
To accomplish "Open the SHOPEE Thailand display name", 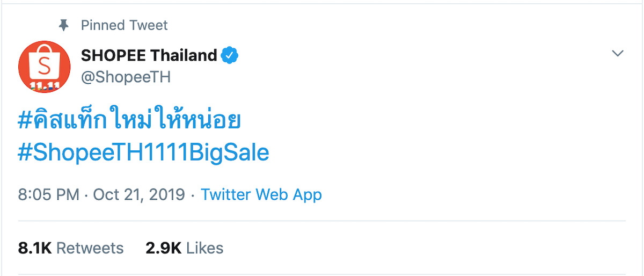I will 149,55.
